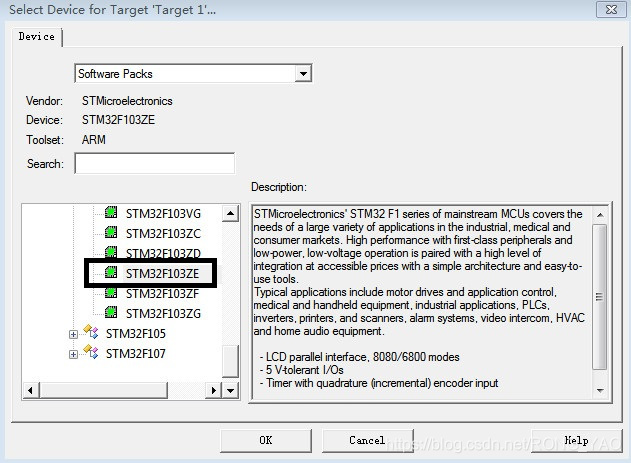The height and width of the screenshot is (463, 631).
Task: Click the device tree vertical scrollbar thumb
Action: point(230,360)
